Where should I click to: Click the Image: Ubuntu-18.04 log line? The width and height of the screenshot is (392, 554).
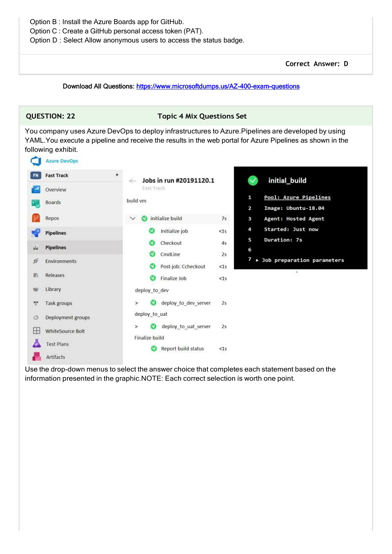pos(294,208)
